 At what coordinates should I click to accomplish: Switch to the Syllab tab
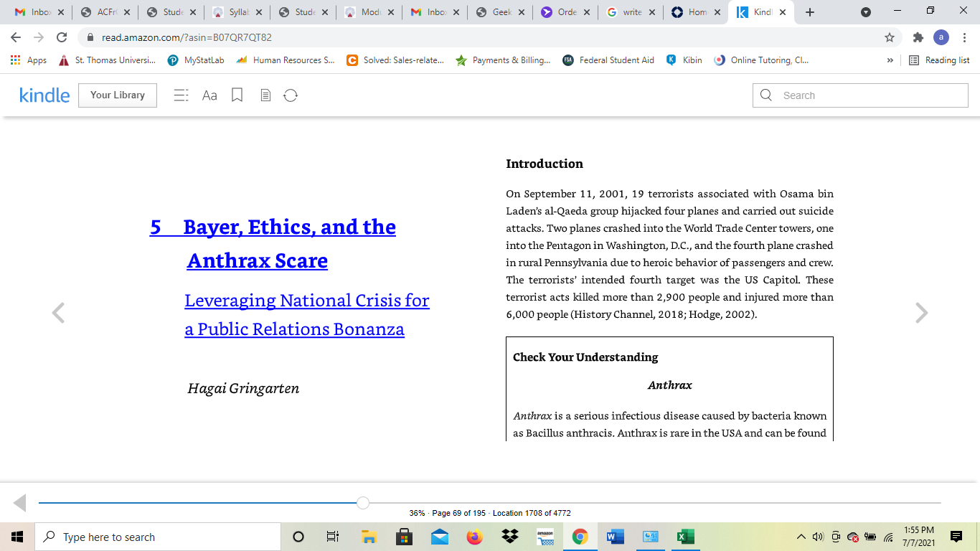click(237, 12)
